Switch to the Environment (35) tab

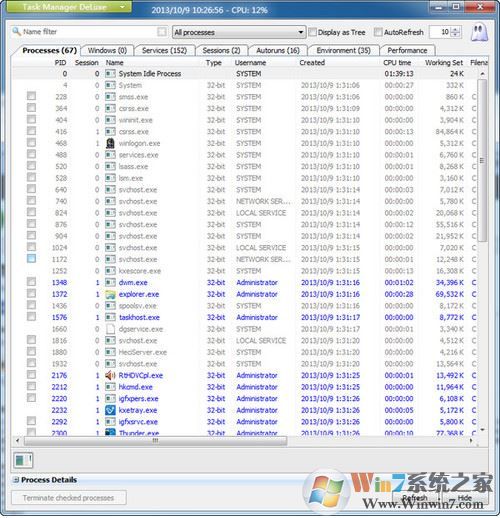pyautogui.click(x=343, y=50)
